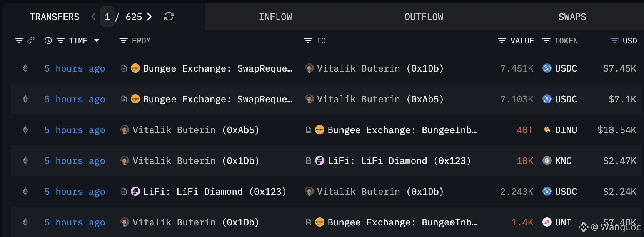Click the chain link filter icon

click(31, 40)
